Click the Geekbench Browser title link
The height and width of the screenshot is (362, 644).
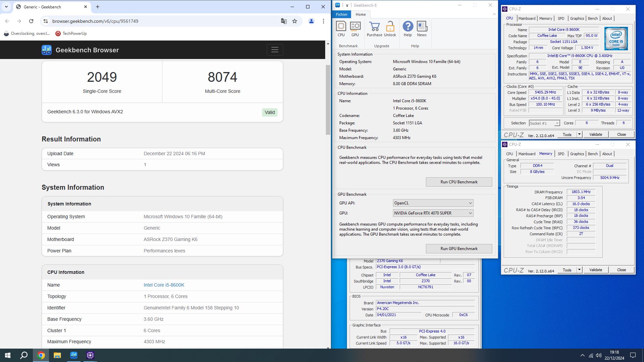87,50
